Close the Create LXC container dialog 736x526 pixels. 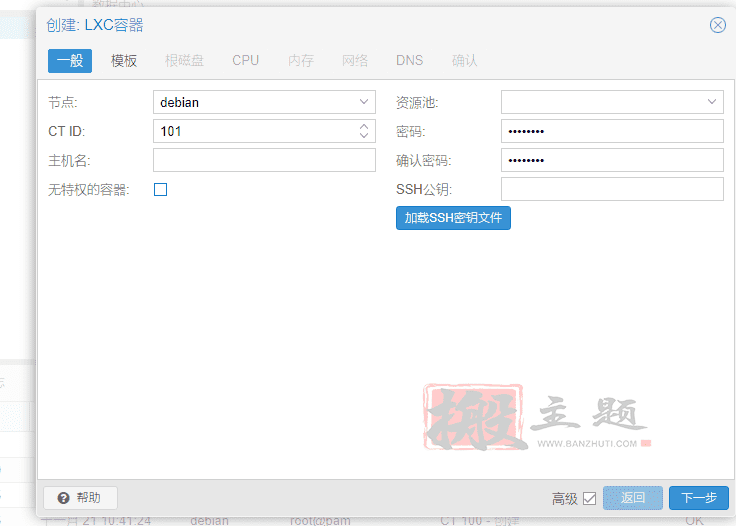point(717,25)
